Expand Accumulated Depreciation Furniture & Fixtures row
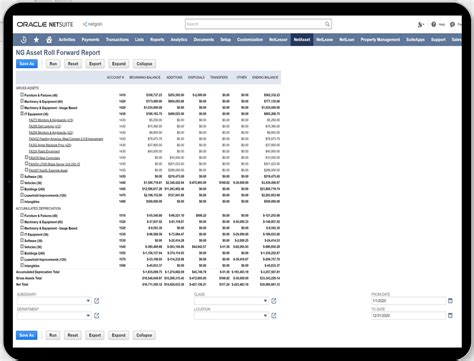Image resolution: width=474 pixels, height=361 pixels. [22, 215]
